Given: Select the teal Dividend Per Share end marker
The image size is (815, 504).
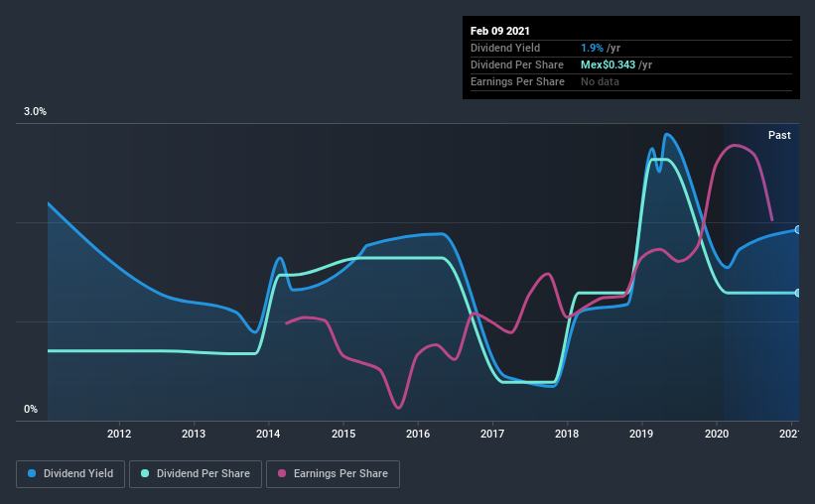Looking at the screenshot, I should coord(797,293).
